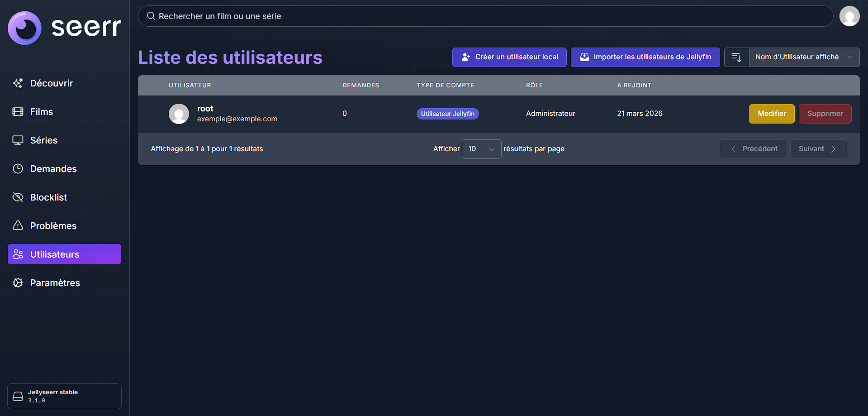Image resolution: width=868 pixels, height=416 pixels.
Task: Click root user's avatar thumbnail
Action: point(179,114)
